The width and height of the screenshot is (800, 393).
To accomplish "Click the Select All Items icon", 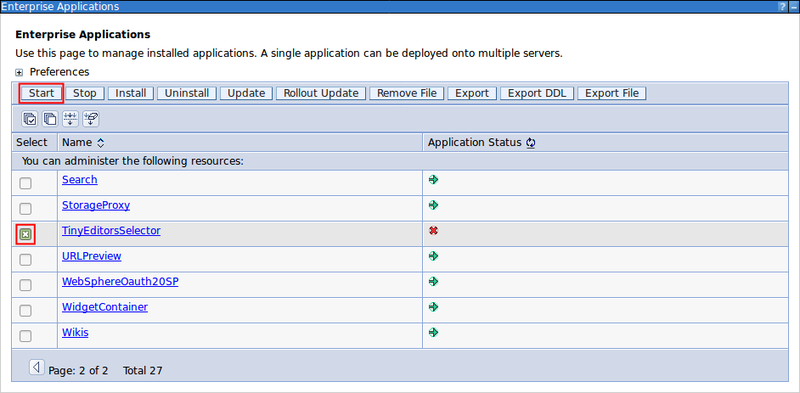I will (30, 119).
